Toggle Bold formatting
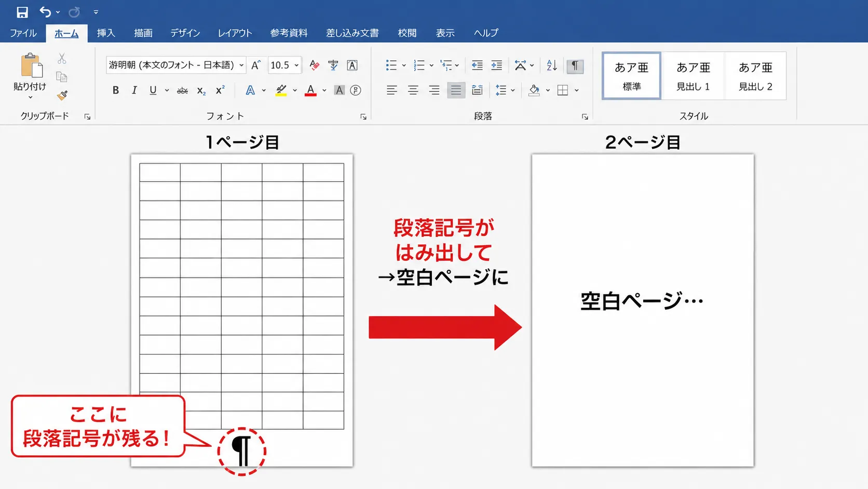The width and height of the screenshot is (868, 489). (x=116, y=90)
